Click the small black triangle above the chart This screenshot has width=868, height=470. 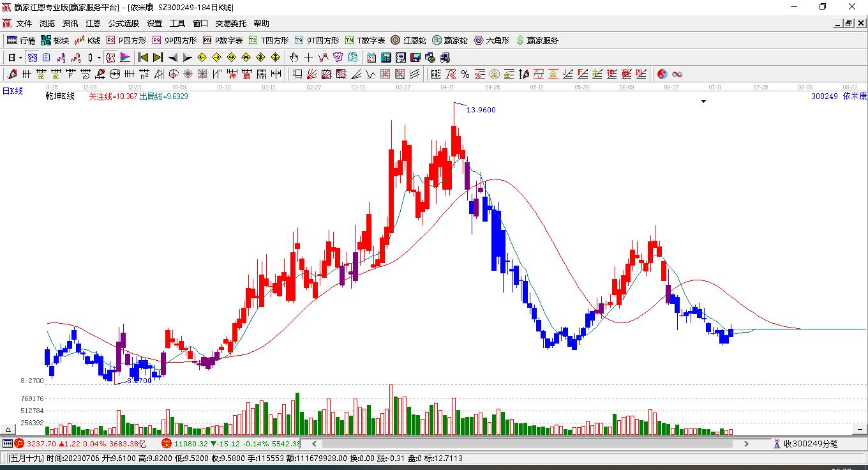[703, 102]
